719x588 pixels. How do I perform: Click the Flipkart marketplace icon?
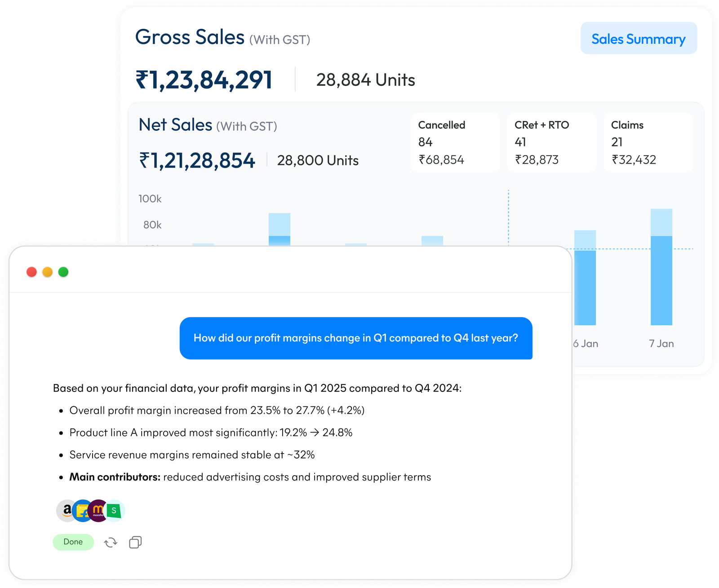[x=82, y=511]
